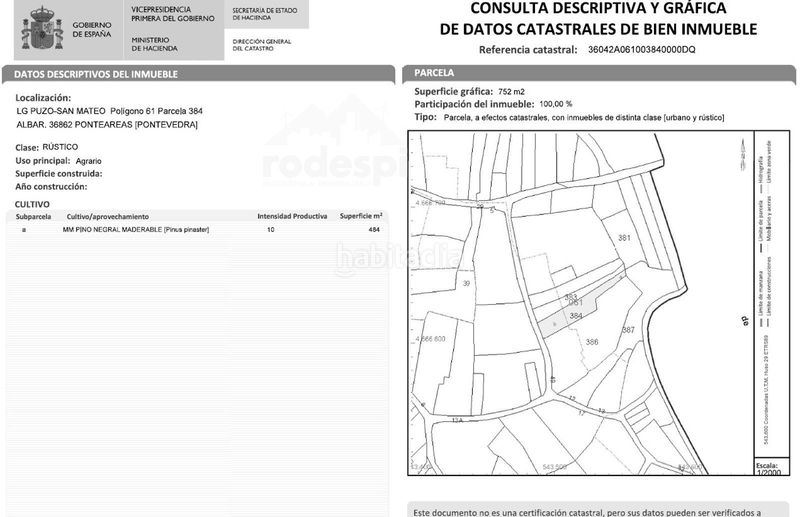Click the Spanish coat of arms emblem
The height and width of the screenshot is (517, 800).
42,29
